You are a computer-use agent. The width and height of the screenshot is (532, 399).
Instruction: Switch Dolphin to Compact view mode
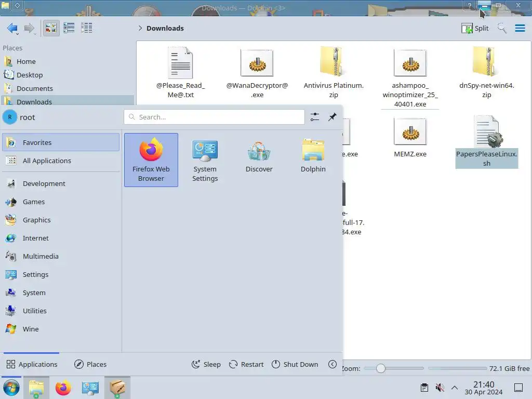click(69, 28)
